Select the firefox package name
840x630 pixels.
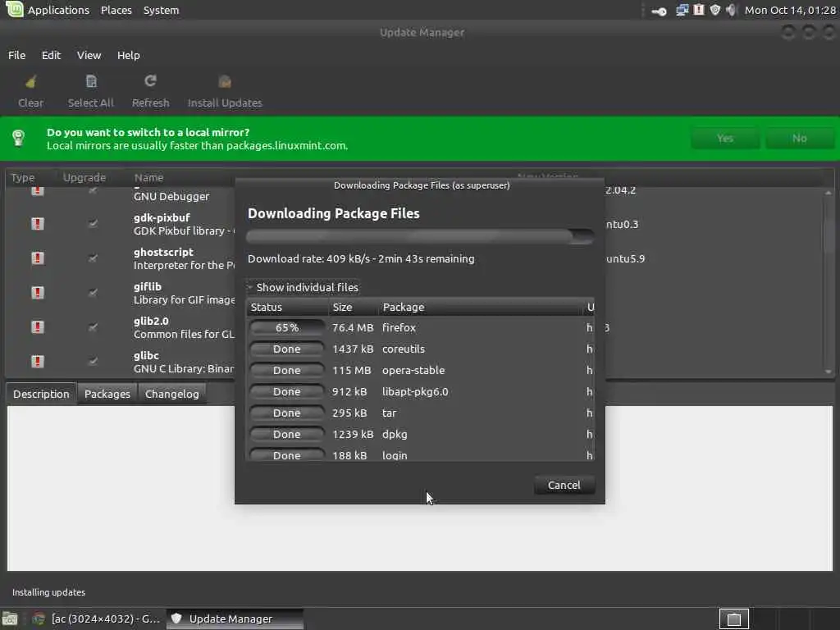coord(399,327)
